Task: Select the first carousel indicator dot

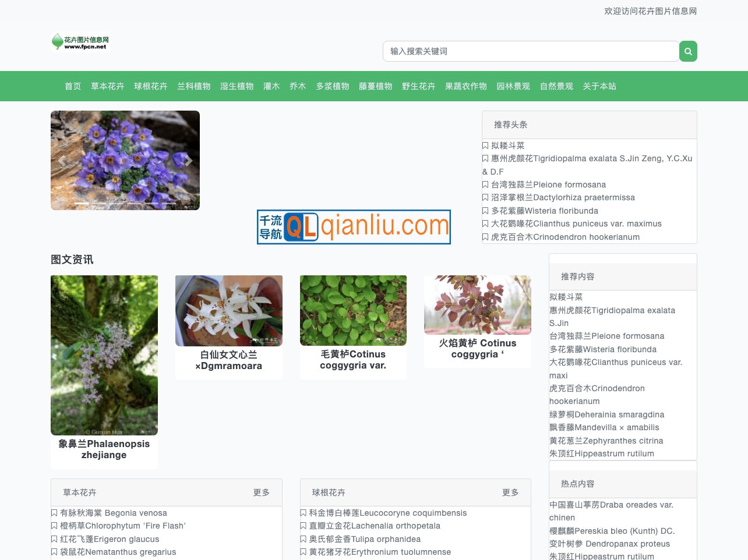Action: [82, 204]
